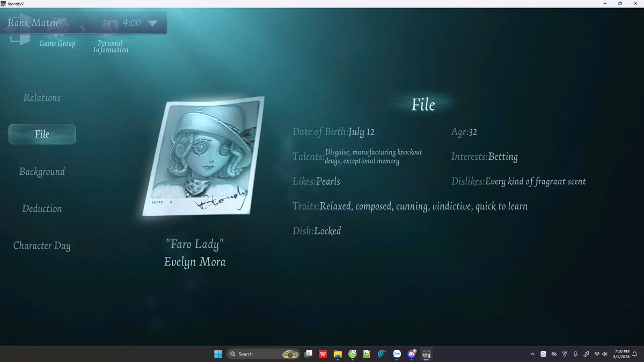The height and width of the screenshot is (362, 644).
Task: Click the "Faro Lady" title text
Action: (x=195, y=245)
